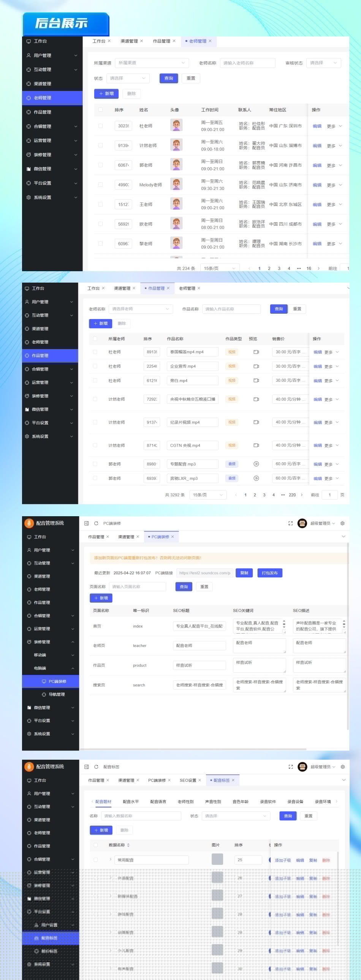The image size is (361, 980).
Task: Open the 15条/页 page size selector under teacher table
Action: click(220, 268)
